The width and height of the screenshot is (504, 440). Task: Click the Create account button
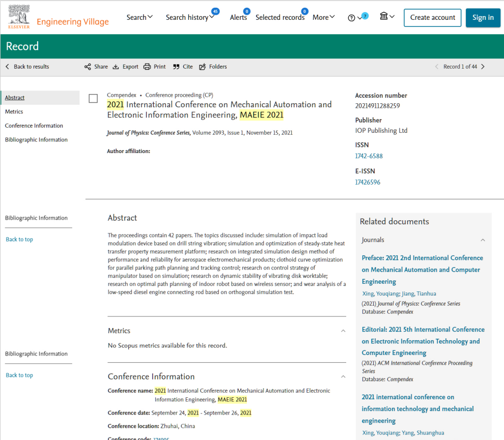click(x=432, y=18)
